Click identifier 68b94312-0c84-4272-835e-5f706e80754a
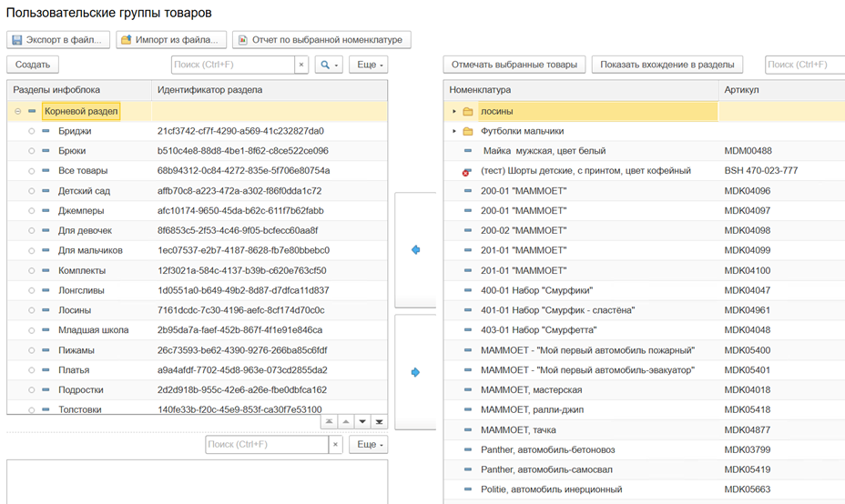This screenshot has width=845, height=504. tap(244, 171)
